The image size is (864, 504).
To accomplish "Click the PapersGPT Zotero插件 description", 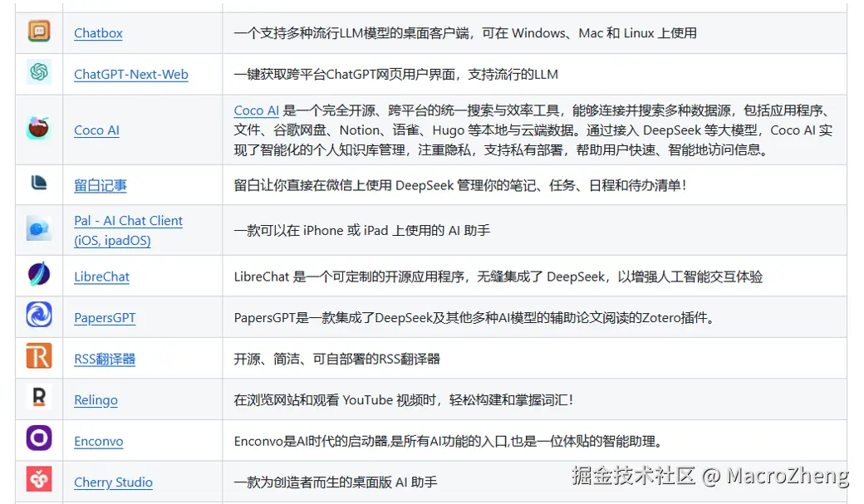I will coord(474,318).
